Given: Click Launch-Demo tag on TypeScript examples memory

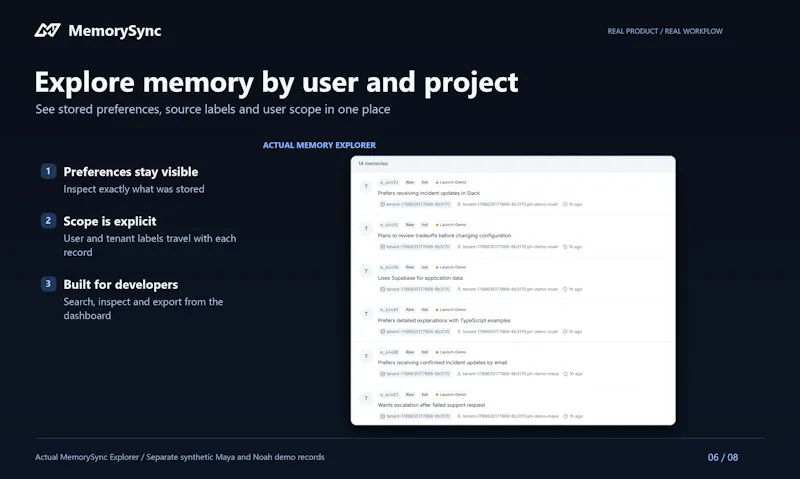Looking at the screenshot, I should (x=451, y=310).
